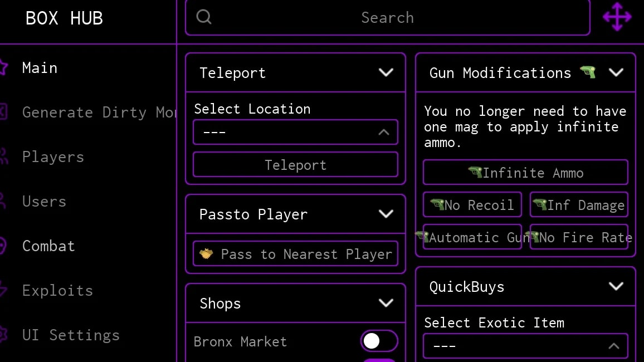The image size is (644, 362).
Task: Click the magnifying glass search icon
Action: (204, 17)
